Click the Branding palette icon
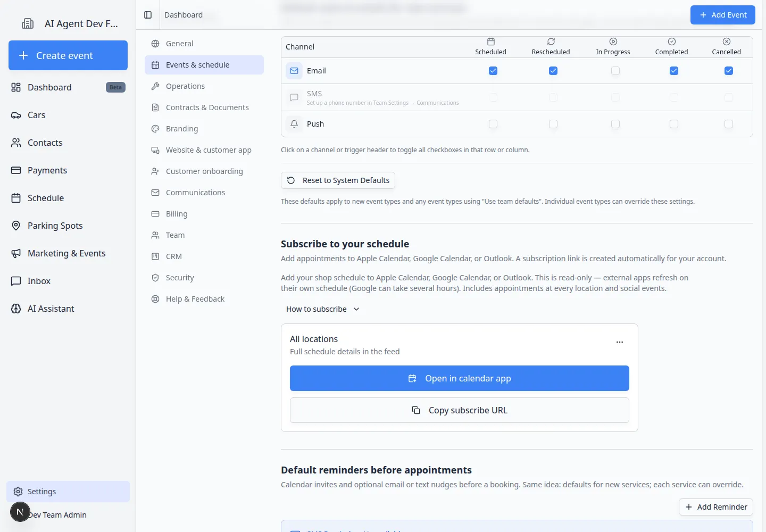 pos(155,129)
